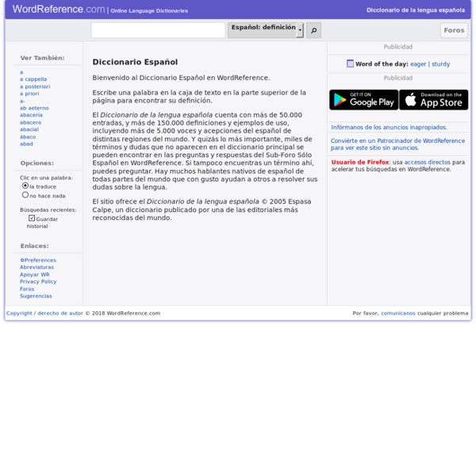The height and width of the screenshot is (451, 476).
Task: Open the Preferences link in Enlaces
Action: tap(38, 260)
